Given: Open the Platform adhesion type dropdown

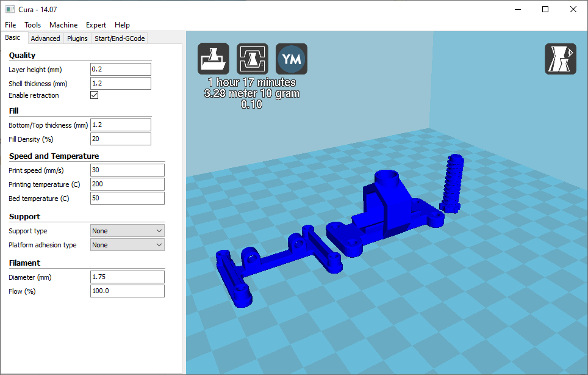Looking at the screenshot, I should point(127,245).
